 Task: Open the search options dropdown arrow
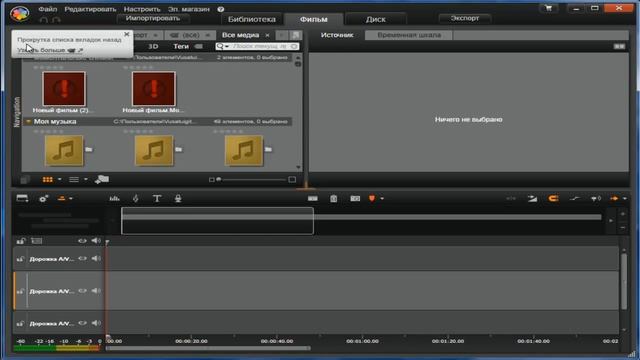coord(227,47)
